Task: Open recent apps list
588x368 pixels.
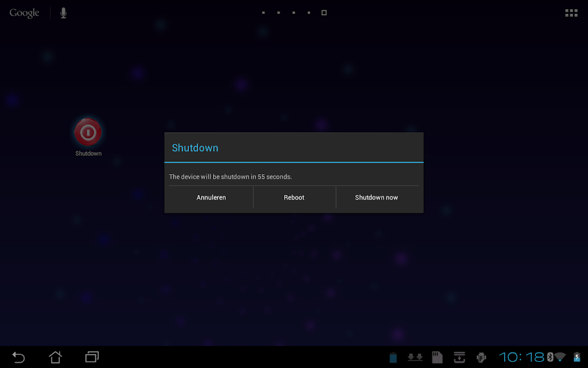Action: [x=92, y=357]
